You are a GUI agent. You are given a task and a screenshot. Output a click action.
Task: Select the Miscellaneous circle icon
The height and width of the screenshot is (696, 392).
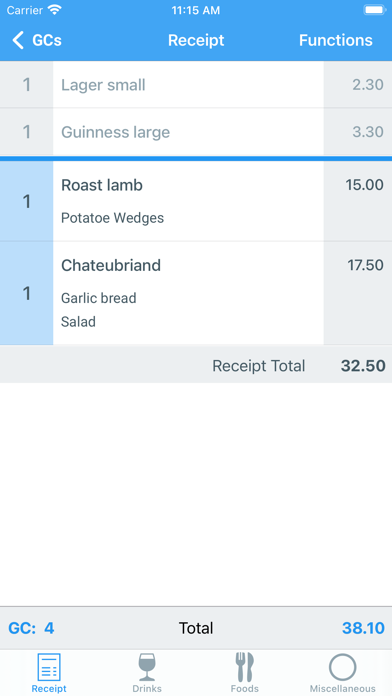click(x=342, y=667)
